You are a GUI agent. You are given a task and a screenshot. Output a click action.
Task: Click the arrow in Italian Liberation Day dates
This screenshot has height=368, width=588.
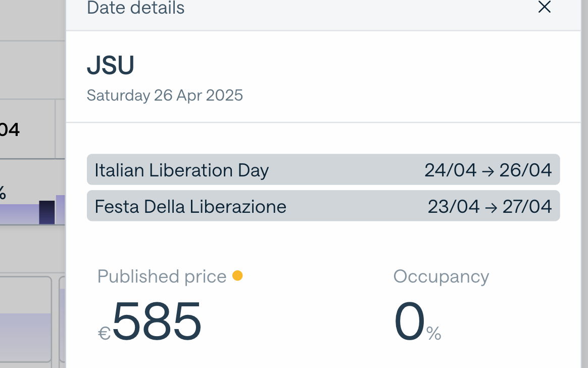pyautogui.click(x=488, y=171)
